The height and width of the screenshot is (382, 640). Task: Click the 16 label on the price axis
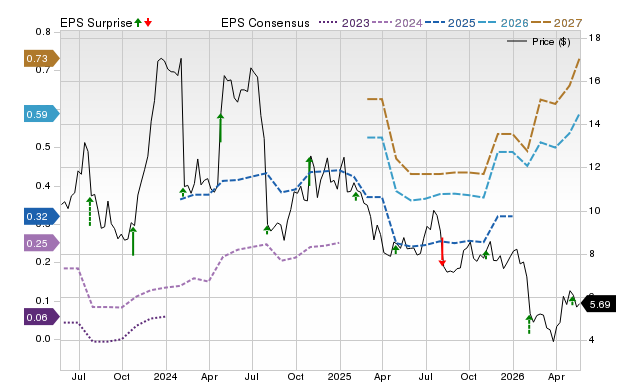[x=595, y=81]
